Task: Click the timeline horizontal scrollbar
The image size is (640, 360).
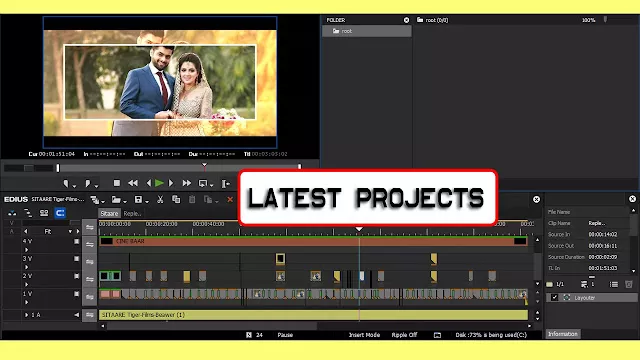Action: [211, 326]
